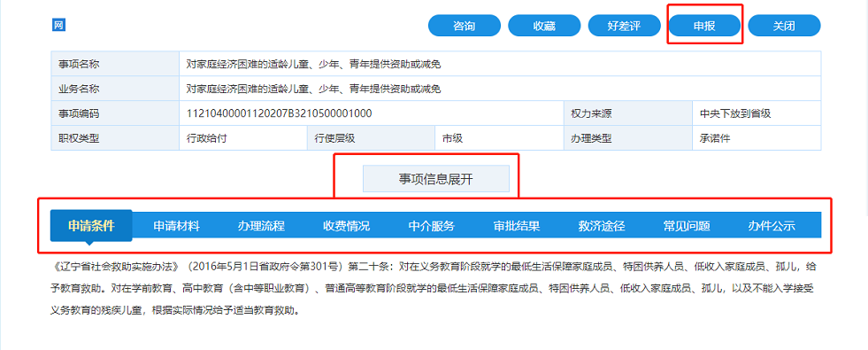Click the 事项名称 label cell

pos(115,64)
